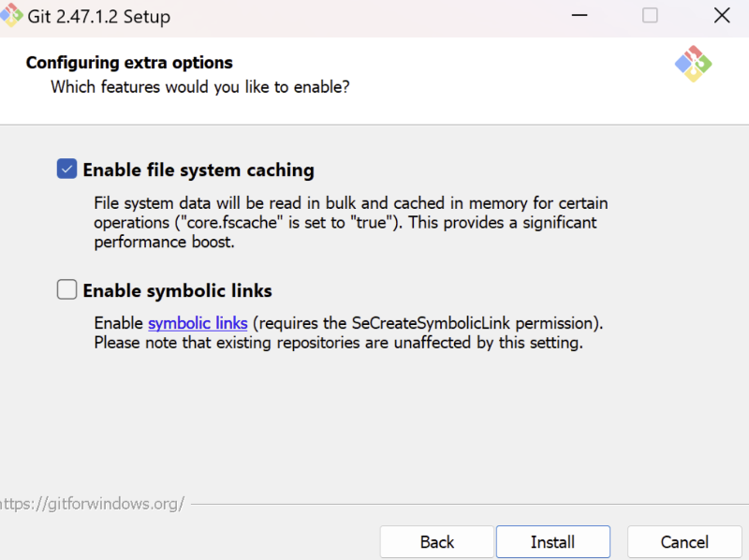Click the Git logo in the title bar
This screenshot has width=749, height=560.
pyautogui.click(x=11, y=15)
